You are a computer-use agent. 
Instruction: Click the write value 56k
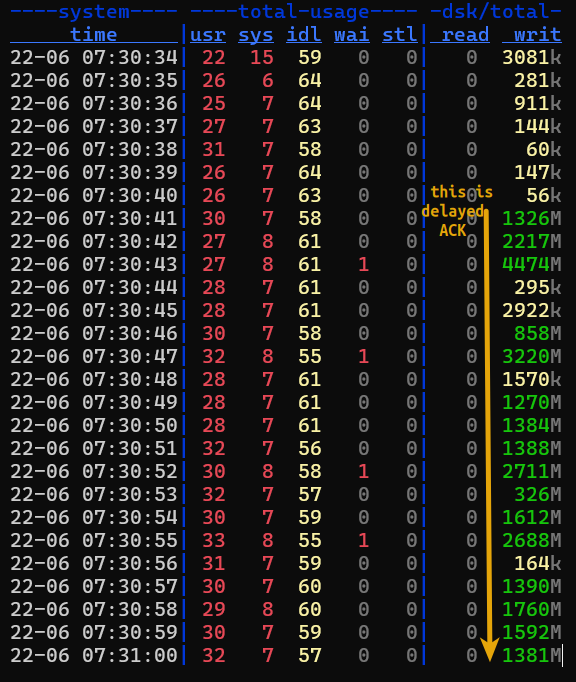point(544,195)
